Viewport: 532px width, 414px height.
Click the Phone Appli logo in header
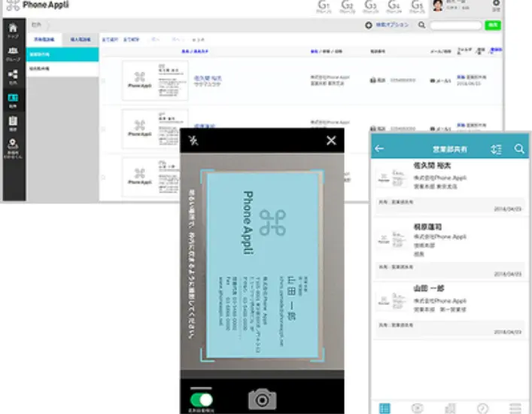pyautogui.click(x=38, y=5)
